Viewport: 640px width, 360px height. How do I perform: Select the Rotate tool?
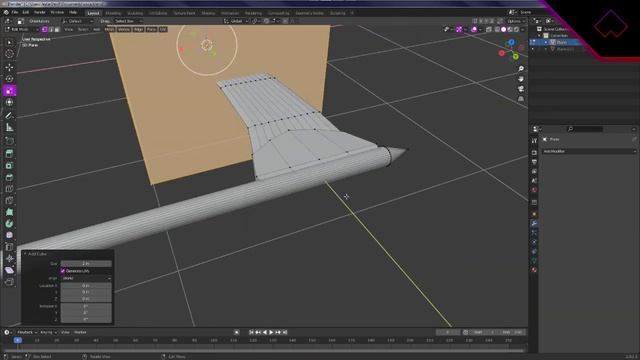click(9, 79)
